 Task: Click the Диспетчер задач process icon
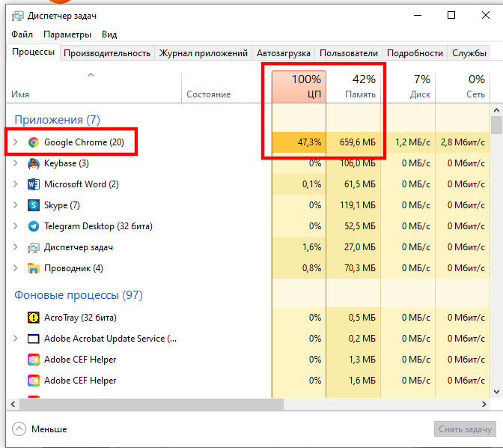[34, 247]
